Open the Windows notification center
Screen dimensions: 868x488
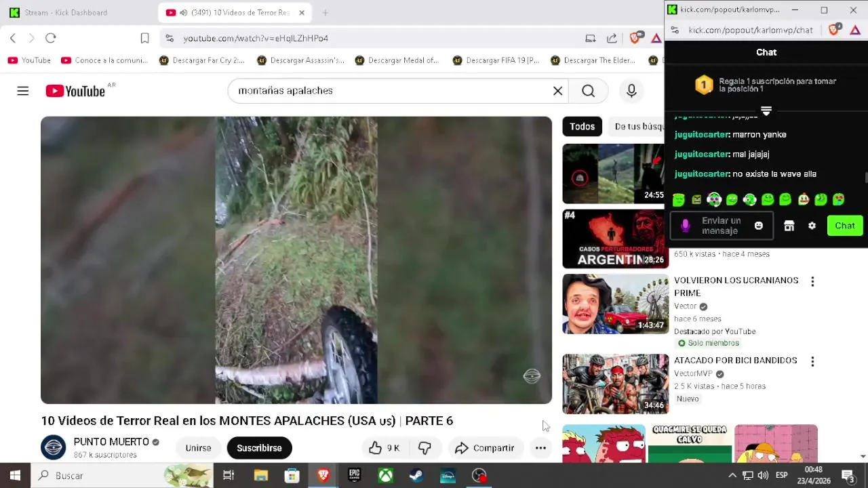pyautogui.click(x=848, y=476)
